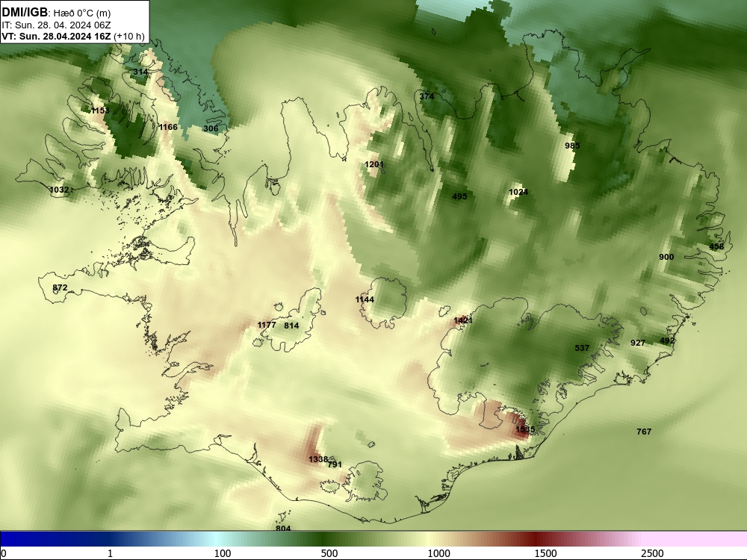Click the 314 value on the map
The height and width of the screenshot is (560, 747).
140,72
